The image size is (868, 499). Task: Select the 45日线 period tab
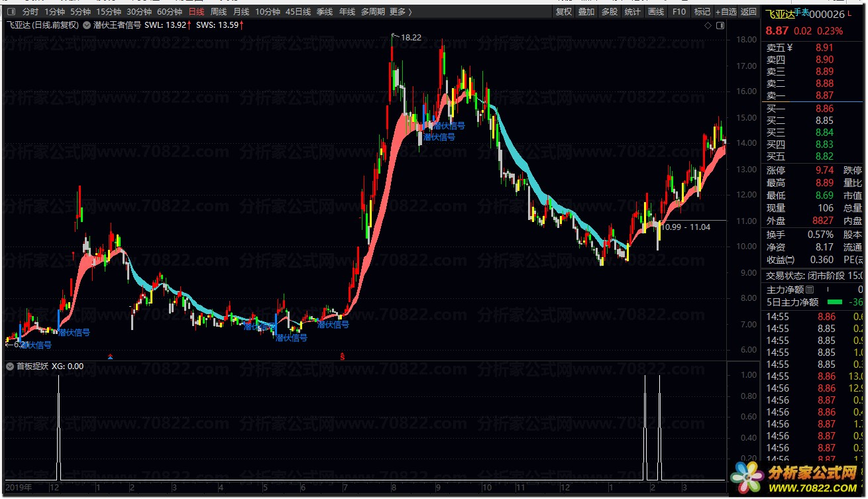(298, 11)
